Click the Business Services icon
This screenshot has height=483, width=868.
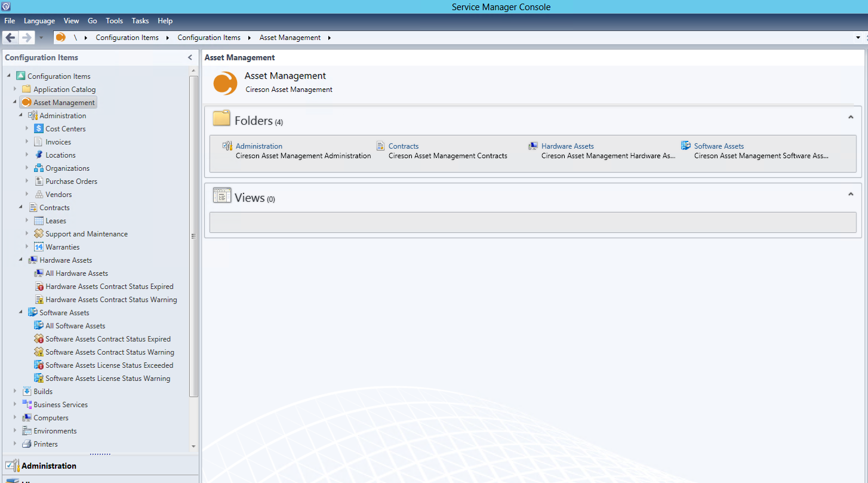27,404
